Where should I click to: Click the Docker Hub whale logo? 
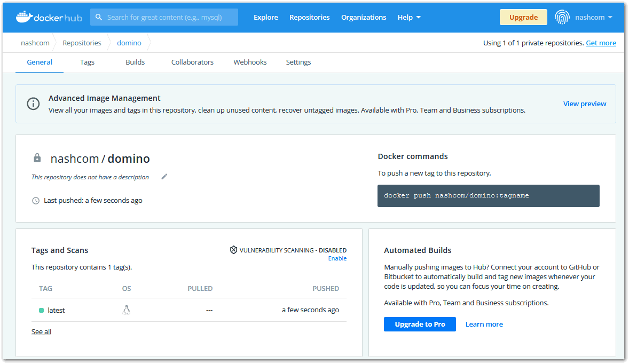tap(49, 17)
